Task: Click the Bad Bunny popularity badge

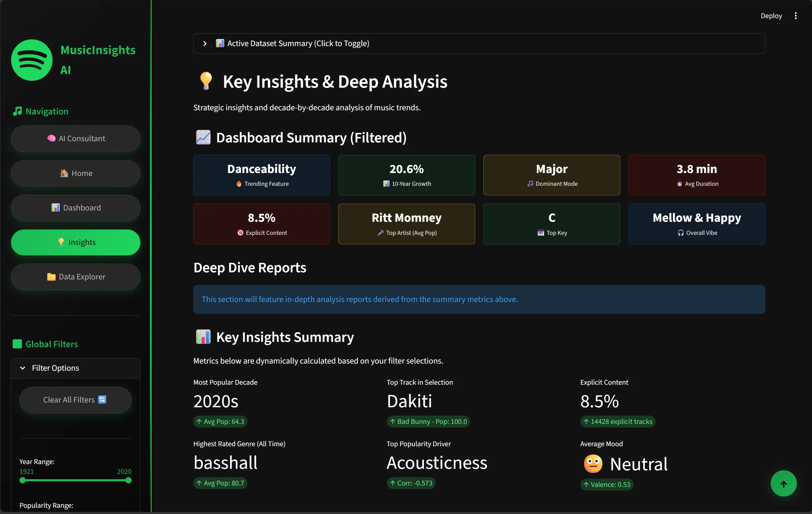Action: [x=428, y=421]
